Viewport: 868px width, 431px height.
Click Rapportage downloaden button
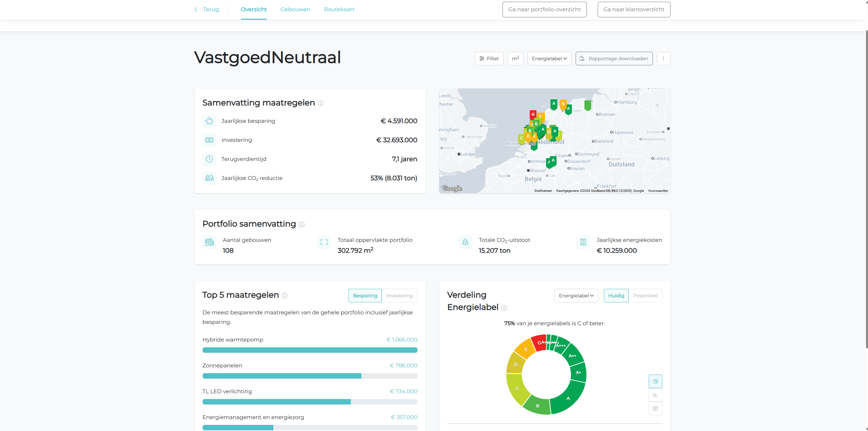click(x=614, y=59)
